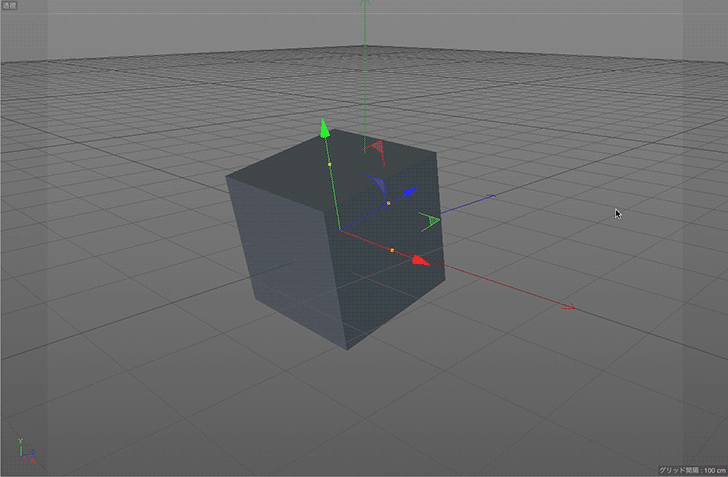Click the green triangular plane handle
The image size is (728, 477).
pos(430,221)
